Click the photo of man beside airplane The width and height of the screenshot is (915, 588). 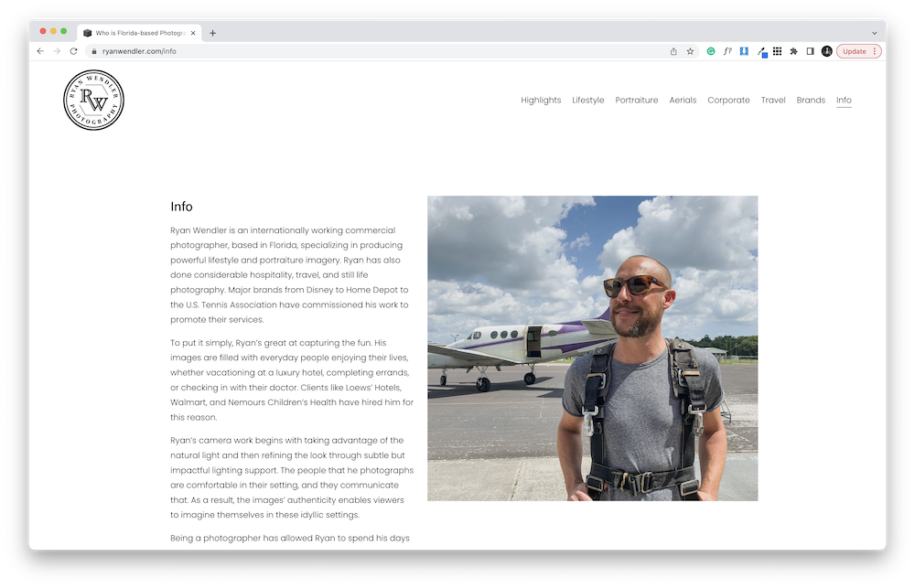[x=592, y=348]
